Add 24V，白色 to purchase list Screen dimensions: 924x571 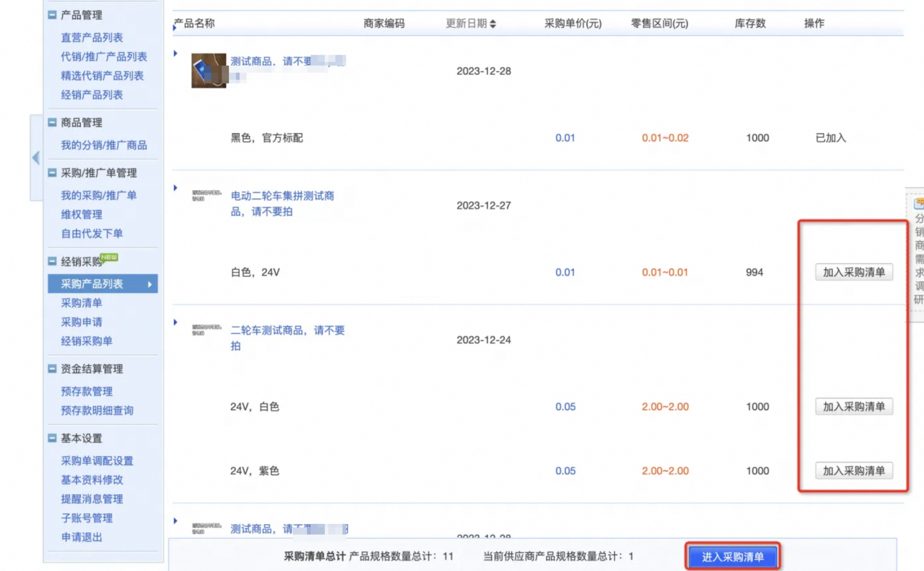854,407
